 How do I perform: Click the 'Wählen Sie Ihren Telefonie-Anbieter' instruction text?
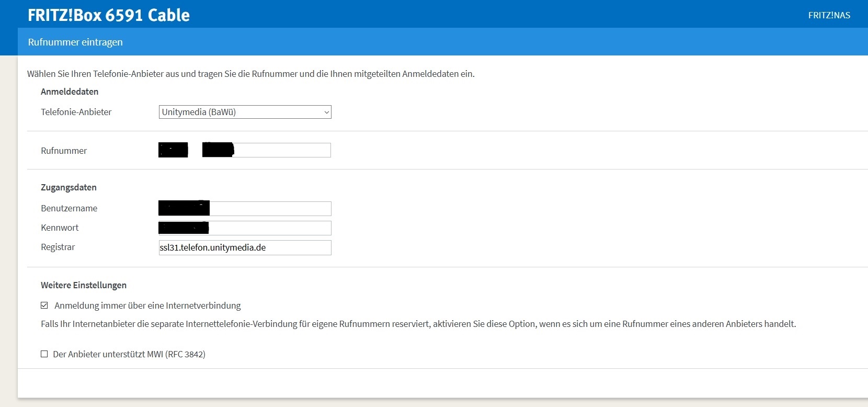(251, 74)
